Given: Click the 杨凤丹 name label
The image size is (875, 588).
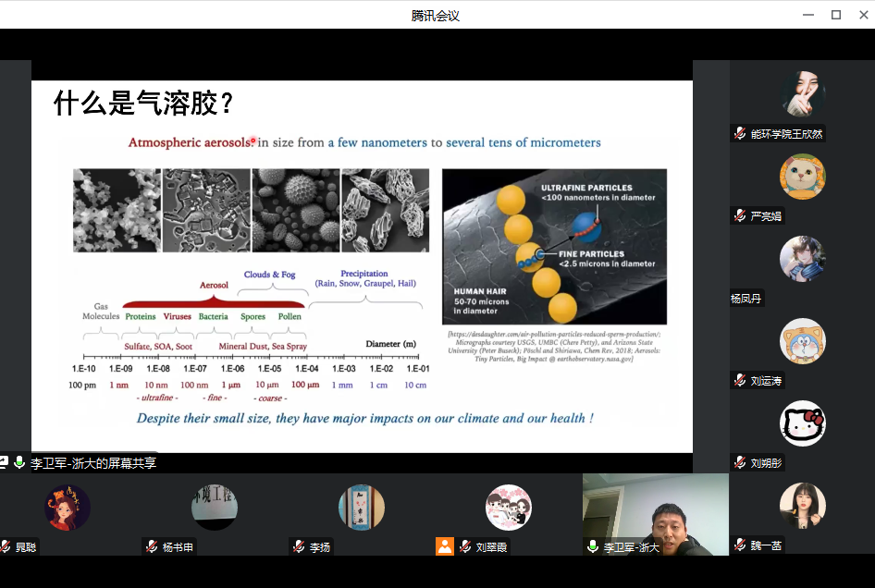Looking at the screenshot, I should (x=747, y=299).
